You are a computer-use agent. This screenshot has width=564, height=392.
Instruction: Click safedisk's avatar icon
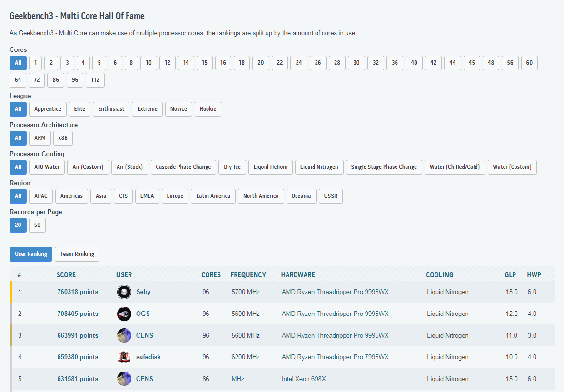point(124,357)
